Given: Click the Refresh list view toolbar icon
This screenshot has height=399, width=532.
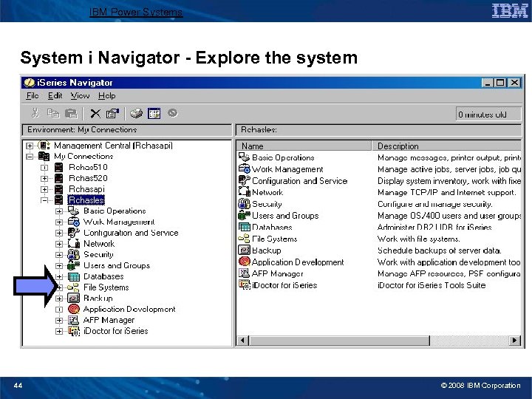Looking at the screenshot, I should tap(154, 113).
